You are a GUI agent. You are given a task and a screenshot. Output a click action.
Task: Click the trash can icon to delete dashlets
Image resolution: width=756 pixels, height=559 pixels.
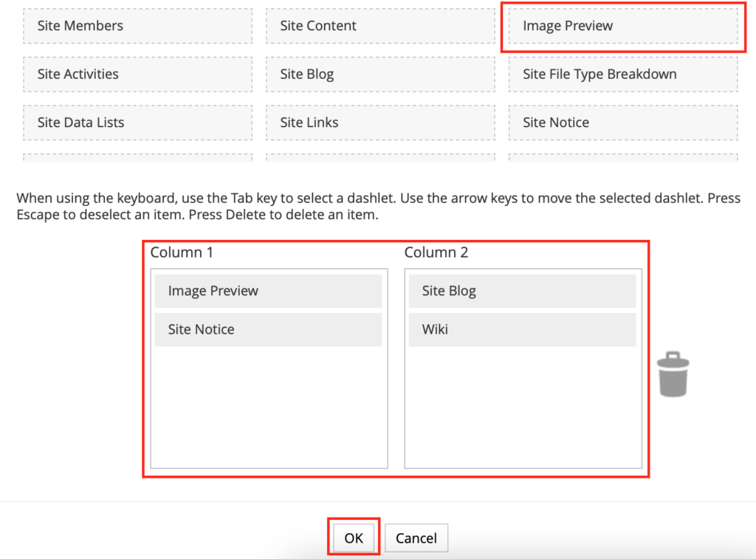tap(673, 373)
